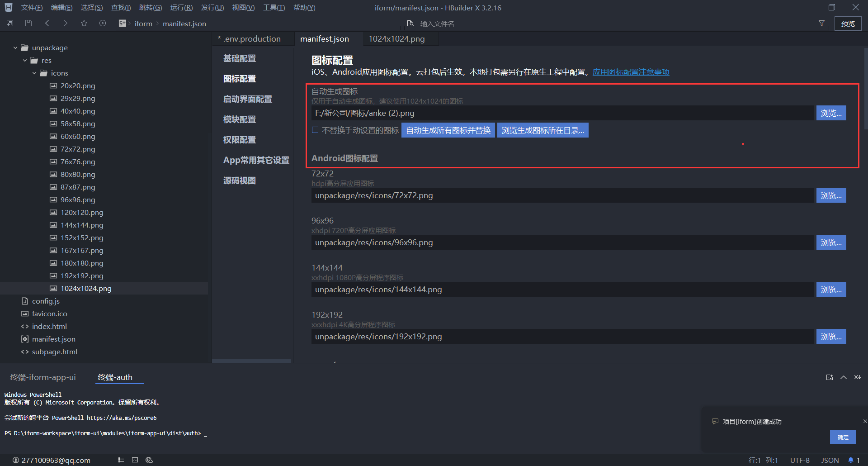Screen dimensions: 868x466
Task: Collapse the icons folder
Action: pyautogui.click(x=34, y=73)
